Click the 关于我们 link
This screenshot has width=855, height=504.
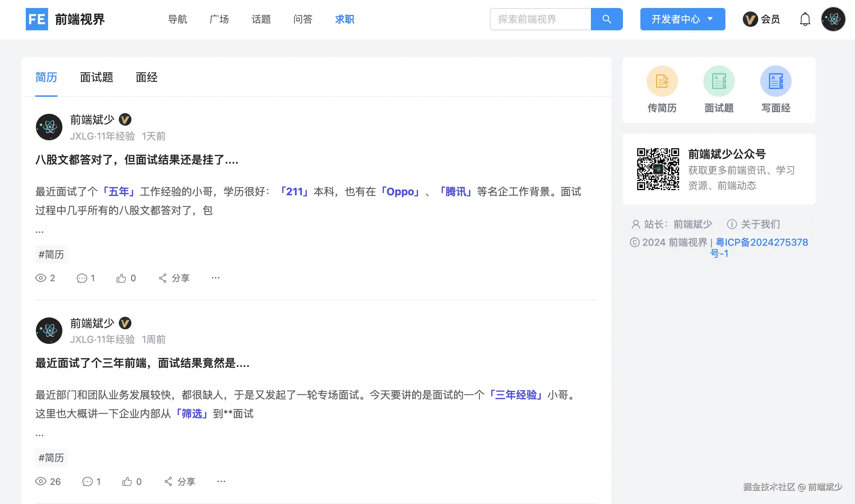click(x=760, y=224)
